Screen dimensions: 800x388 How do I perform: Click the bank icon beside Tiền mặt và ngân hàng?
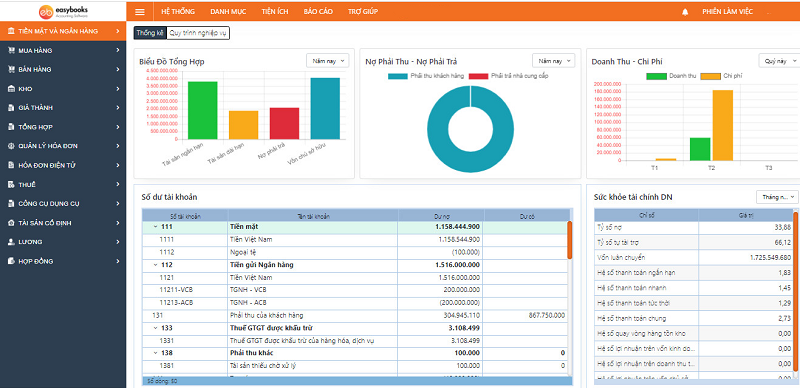click(x=12, y=31)
